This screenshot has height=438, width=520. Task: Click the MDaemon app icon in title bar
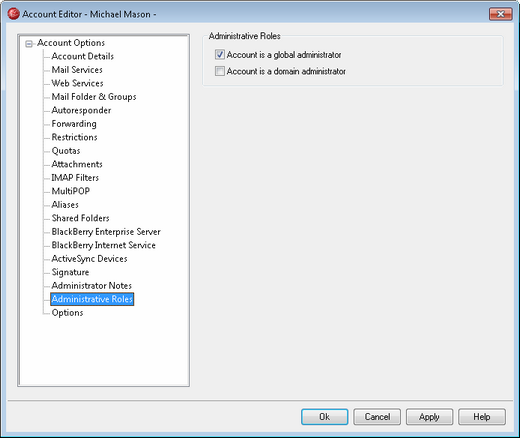click(x=13, y=14)
